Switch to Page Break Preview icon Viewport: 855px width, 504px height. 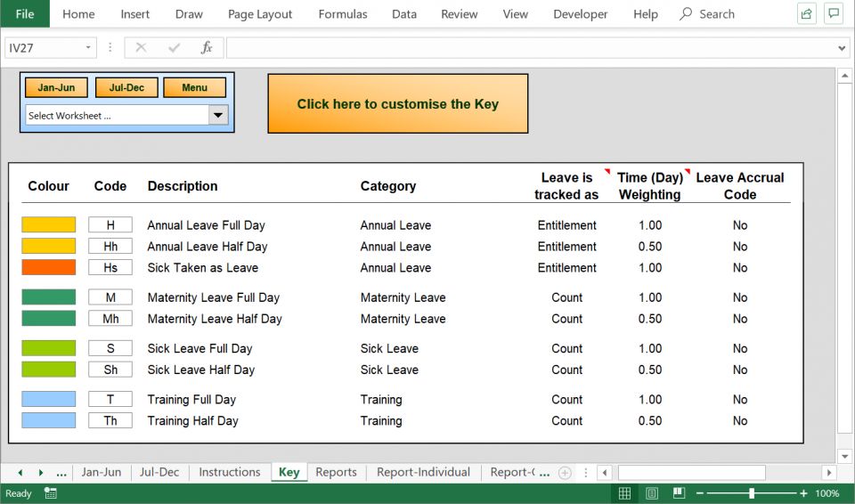tap(679, 493)
